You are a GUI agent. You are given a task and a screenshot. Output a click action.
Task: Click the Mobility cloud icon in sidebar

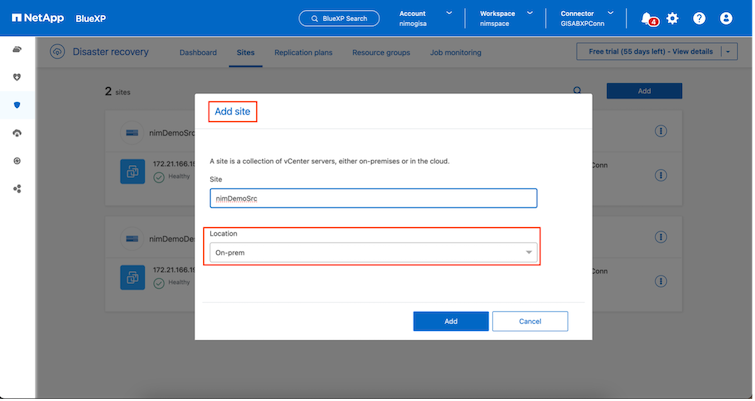coord(17,132)
